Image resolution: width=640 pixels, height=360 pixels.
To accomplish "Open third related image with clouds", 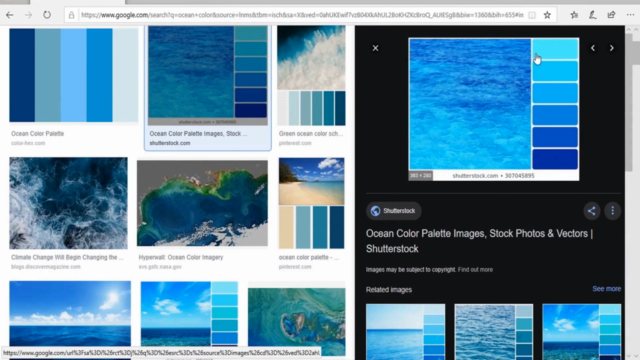I will [582, 331].
